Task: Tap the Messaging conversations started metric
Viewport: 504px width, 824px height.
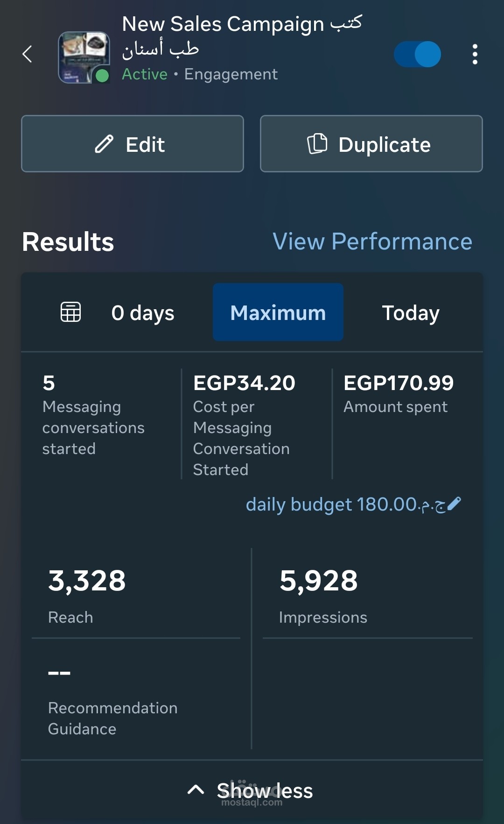Action: click(x=93, y=416)
